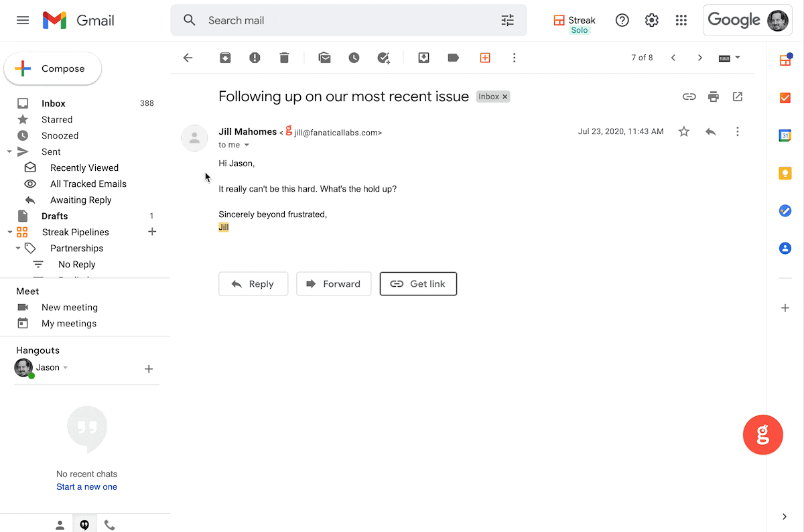Switch to Hangouts contacts tab
Screen dimensions: 804x532
[x=60, y=525]
